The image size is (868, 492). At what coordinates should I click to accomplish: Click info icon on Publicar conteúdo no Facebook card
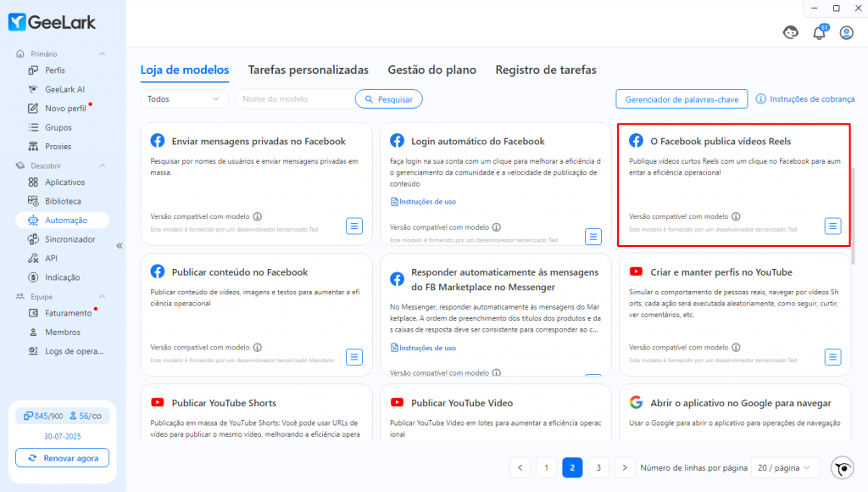click(258, 348)
